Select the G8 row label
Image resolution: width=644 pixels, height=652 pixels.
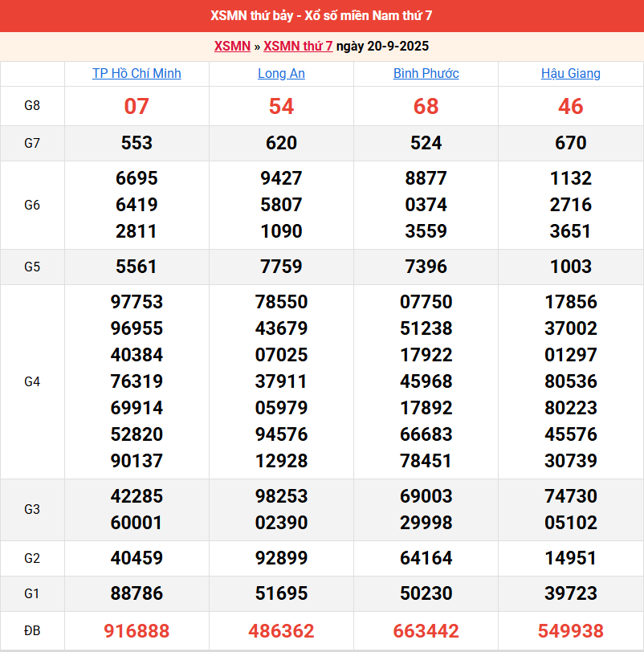pos(32,106)
